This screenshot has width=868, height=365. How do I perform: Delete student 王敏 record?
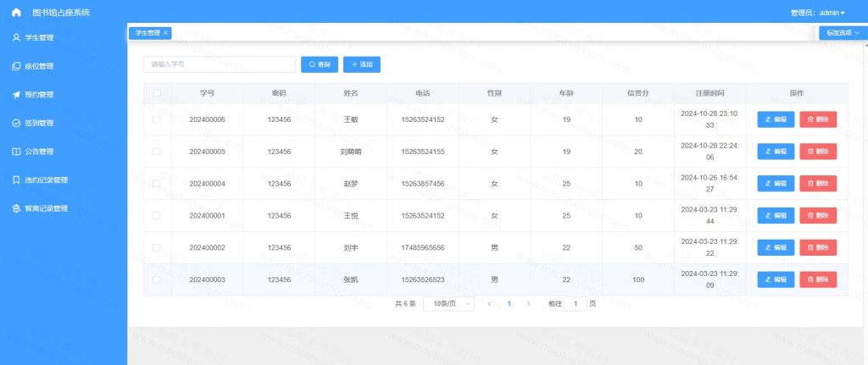click(x=818, y=119)
